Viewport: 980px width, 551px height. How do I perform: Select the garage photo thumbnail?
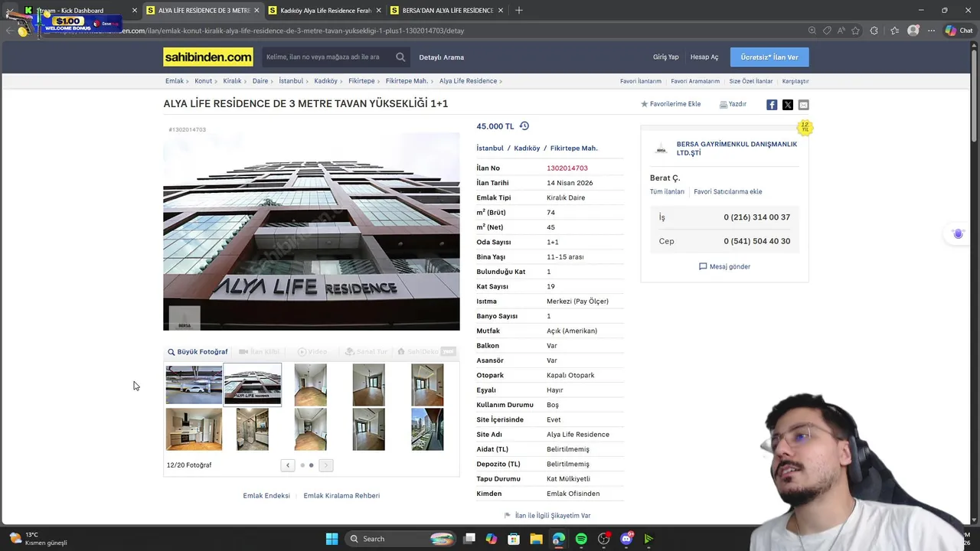[x=194, y=384]
